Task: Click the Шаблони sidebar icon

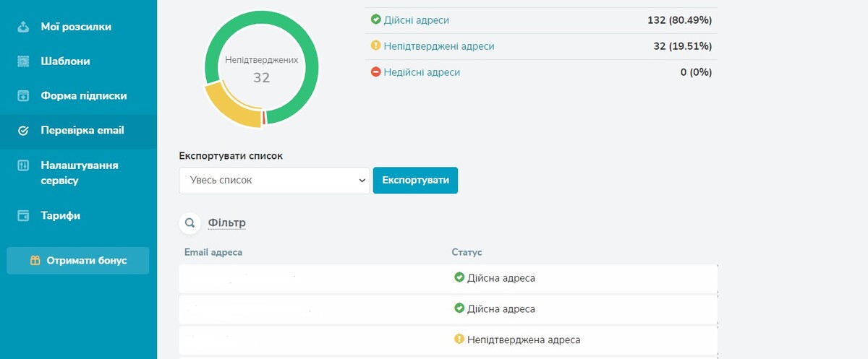Action: 23,61
